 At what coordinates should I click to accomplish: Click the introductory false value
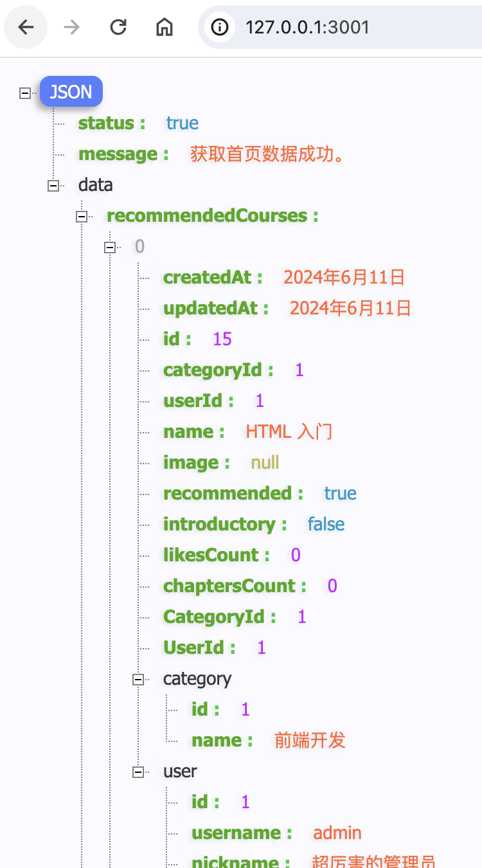click(326, 525)
